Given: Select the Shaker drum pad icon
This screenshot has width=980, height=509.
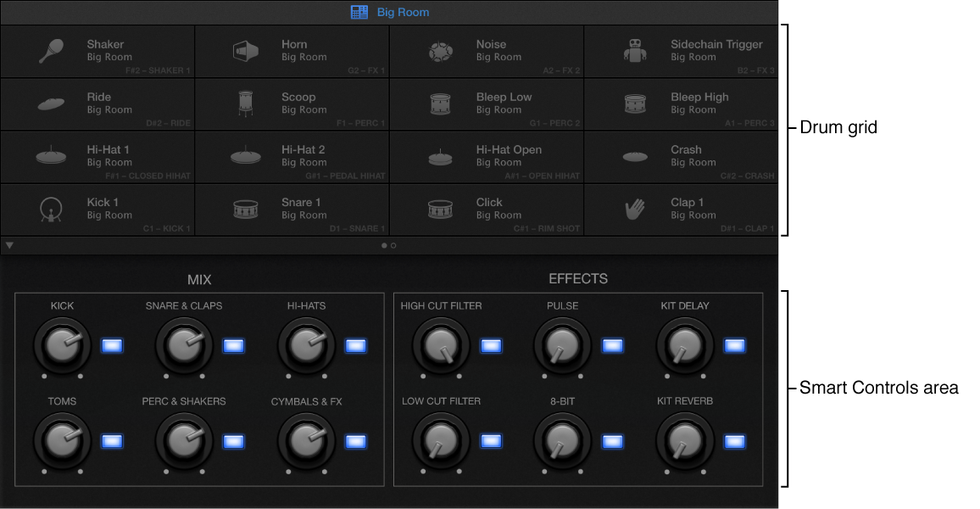Looking at the screenshot, I should [x=51, y=50].
